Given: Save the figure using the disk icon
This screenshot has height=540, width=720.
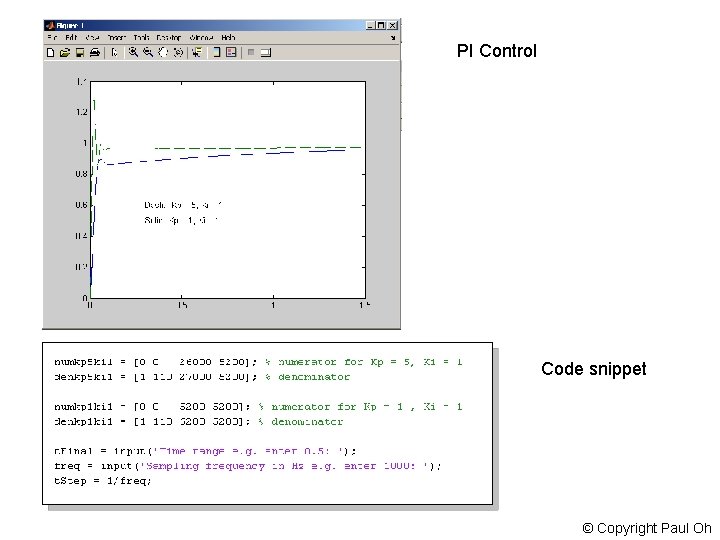Looking at the screenshot, I should (x=80, y=53).
